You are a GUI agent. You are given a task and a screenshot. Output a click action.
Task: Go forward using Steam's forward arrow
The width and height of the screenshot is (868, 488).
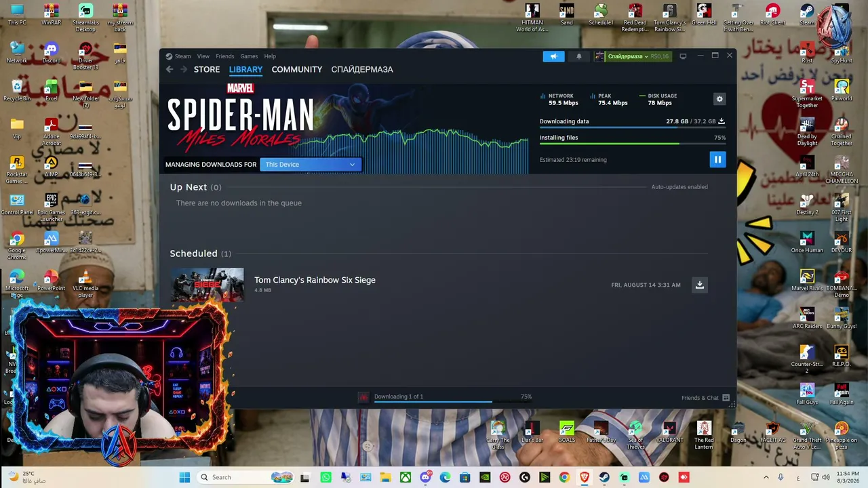[183, 69]
